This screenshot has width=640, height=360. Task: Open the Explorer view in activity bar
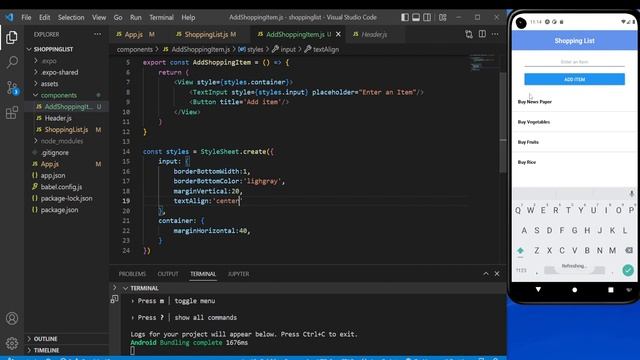tap(12, 37)
